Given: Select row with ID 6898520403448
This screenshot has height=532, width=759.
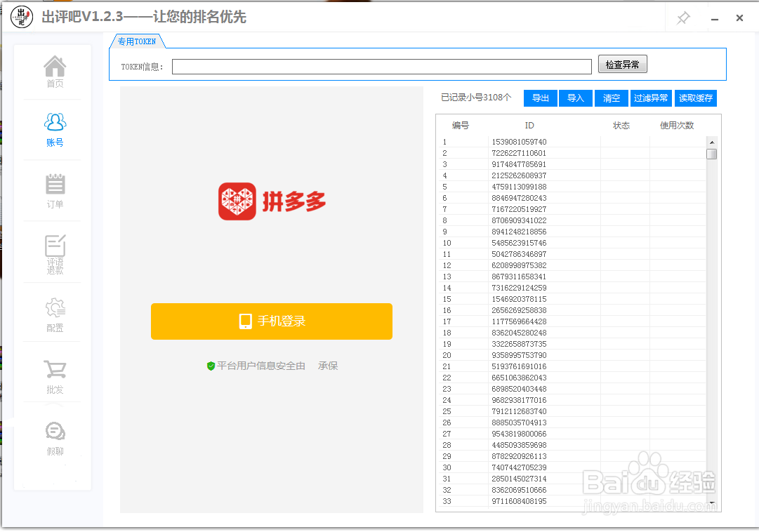Looking at the screenshot, I should 572,389.
